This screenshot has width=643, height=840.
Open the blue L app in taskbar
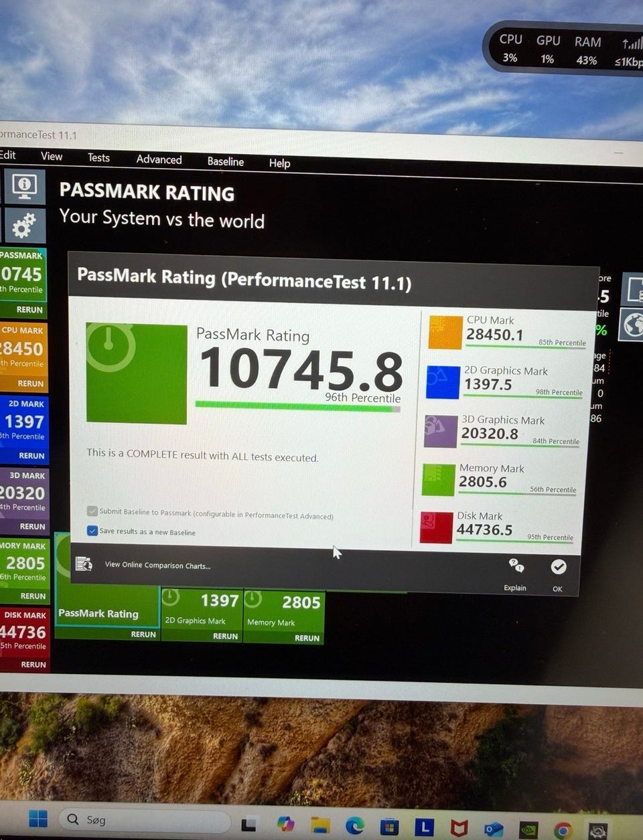[423, 828]
